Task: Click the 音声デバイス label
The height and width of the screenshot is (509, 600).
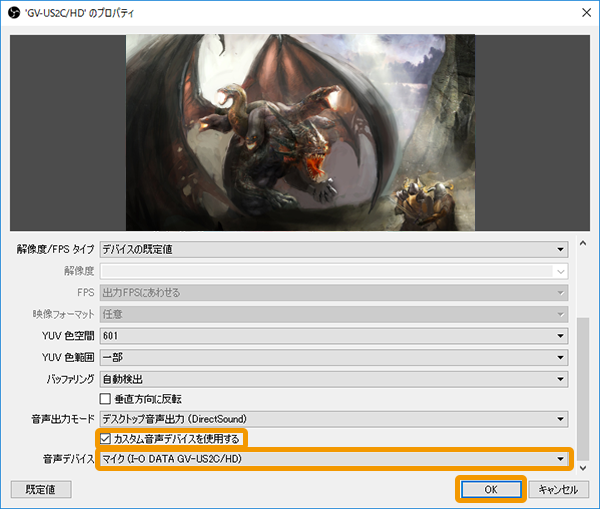Action: 68,459
